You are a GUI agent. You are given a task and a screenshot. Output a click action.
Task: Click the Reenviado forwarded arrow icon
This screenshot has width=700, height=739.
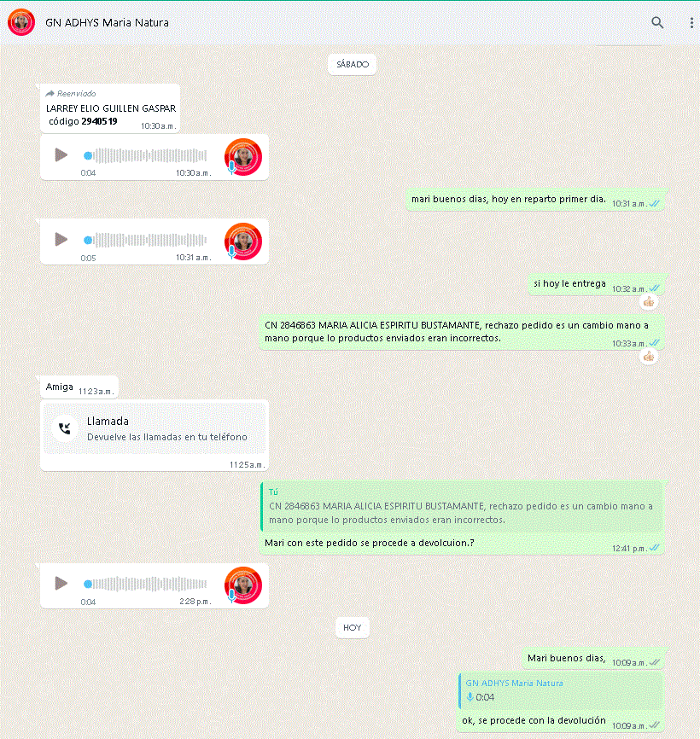(x=50, y=93)
